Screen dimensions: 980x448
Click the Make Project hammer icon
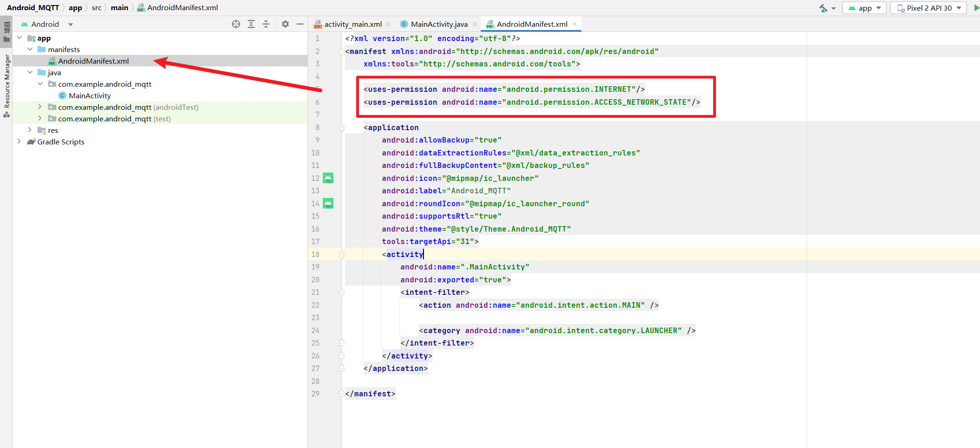(x=823, y=8)
